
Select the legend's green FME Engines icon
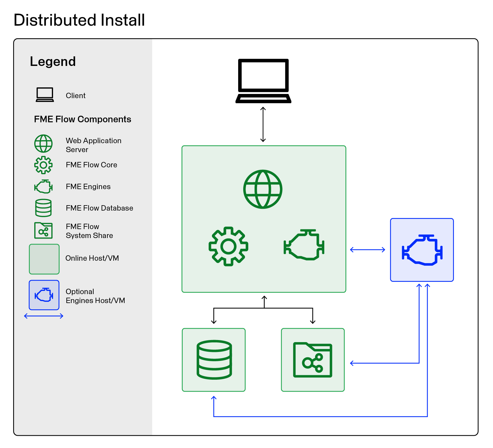click(44, 187)
